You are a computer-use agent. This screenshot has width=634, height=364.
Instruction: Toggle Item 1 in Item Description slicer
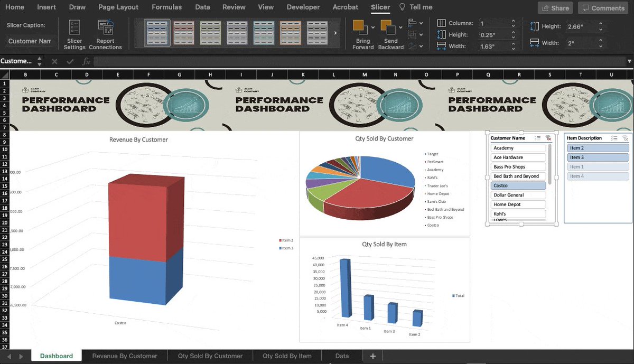tap(598, 167)
